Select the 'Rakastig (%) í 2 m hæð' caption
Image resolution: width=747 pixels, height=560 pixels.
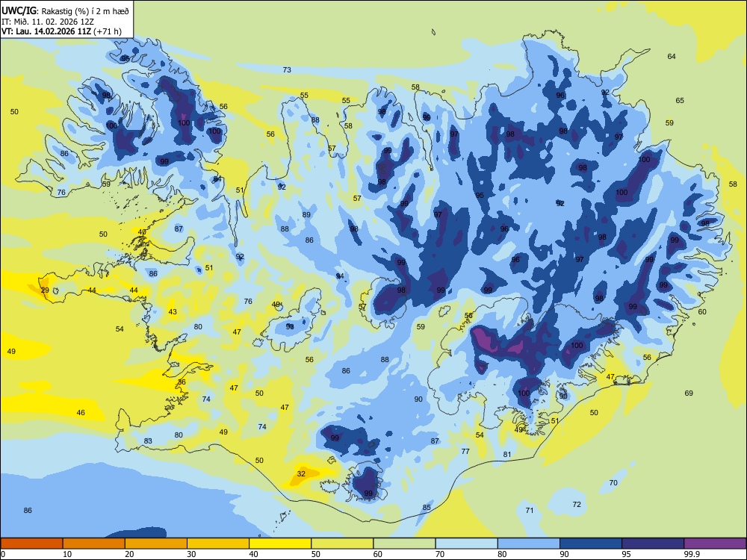coord(85,11)
